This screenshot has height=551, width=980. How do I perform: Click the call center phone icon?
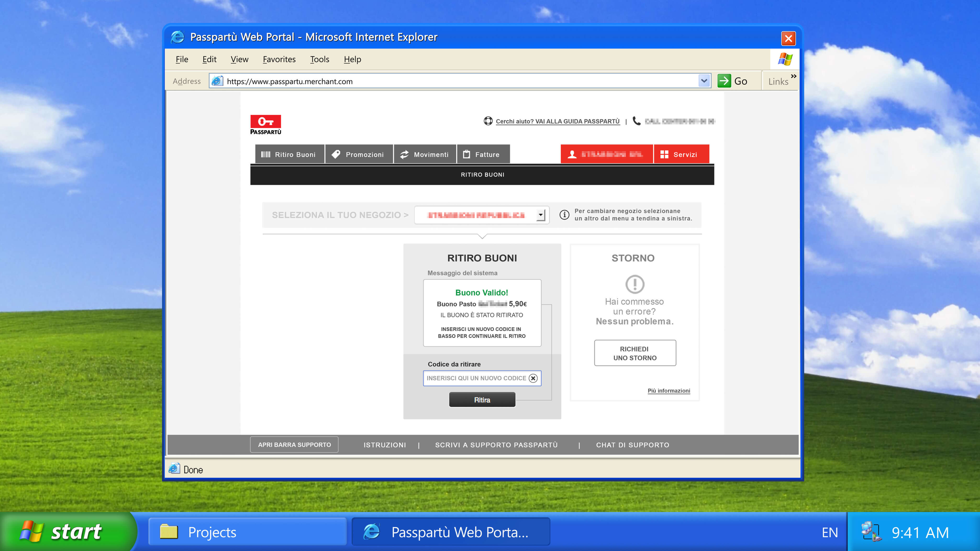[x=636, y=121]
